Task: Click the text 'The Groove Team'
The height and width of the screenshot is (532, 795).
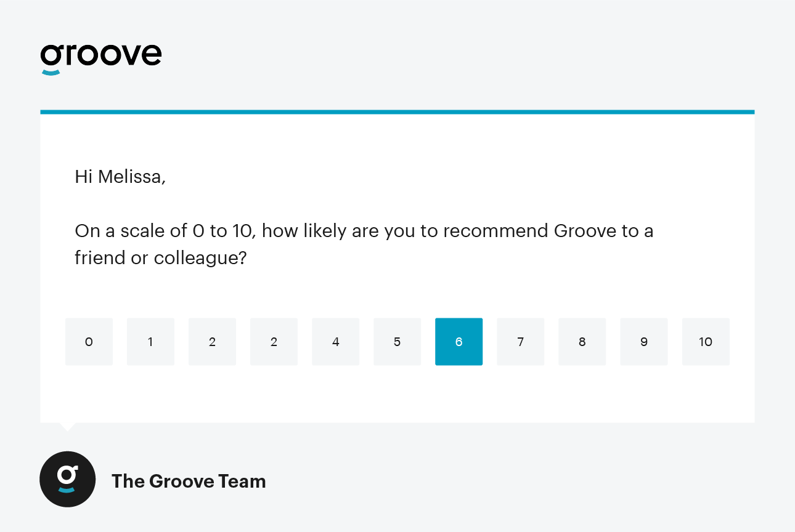Action: point(189,481)
